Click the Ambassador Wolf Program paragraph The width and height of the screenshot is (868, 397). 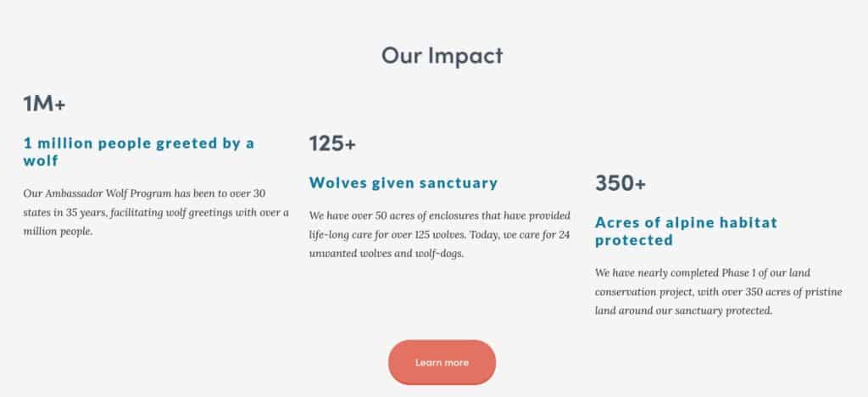tap(156, 213)
